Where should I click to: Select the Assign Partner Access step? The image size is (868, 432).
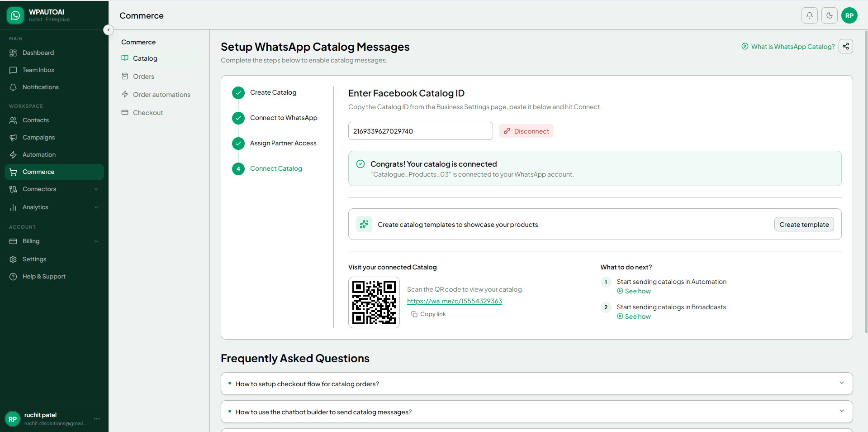pyautogui.click(x=283, y=143)
